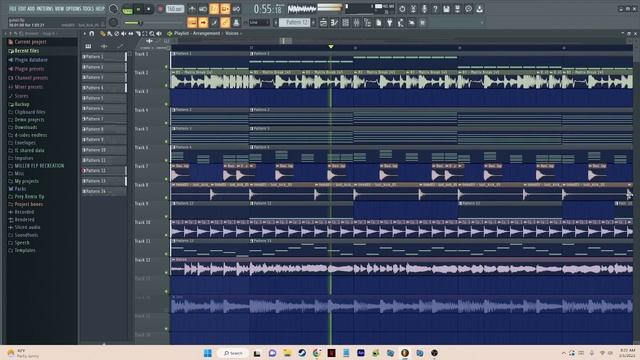This screenshot has height=360, width=640.
Task: Select the playlist magnet snap icon
Action: [x=92, y=33]
